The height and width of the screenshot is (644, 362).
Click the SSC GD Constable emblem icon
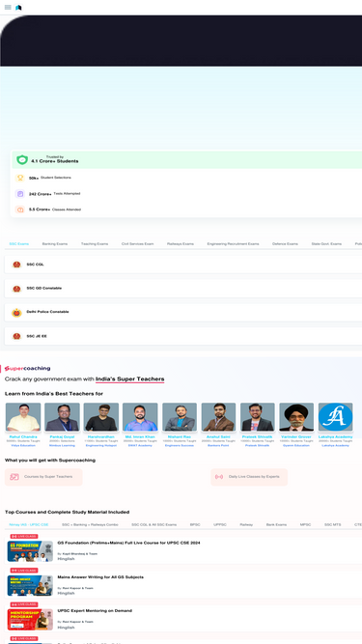16,289
